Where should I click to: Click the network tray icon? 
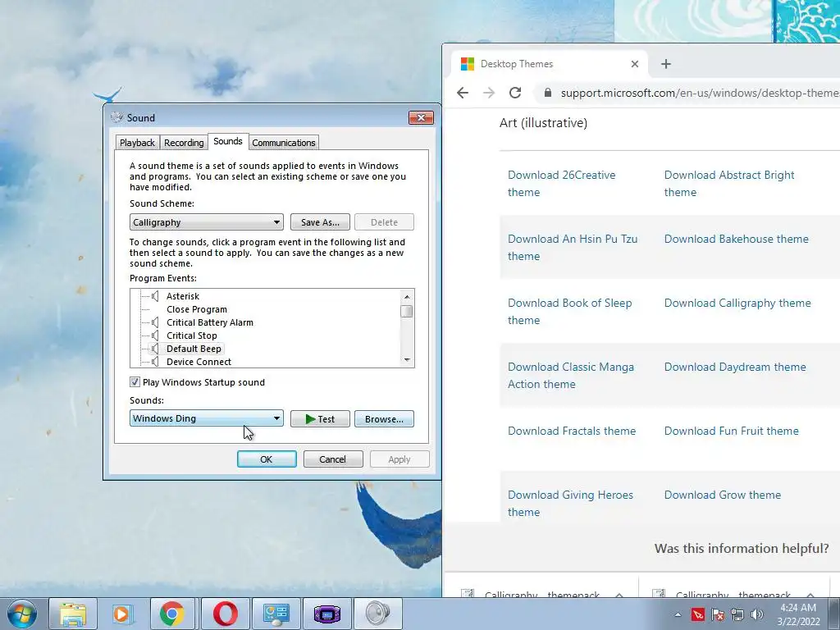tap(737, 614)
